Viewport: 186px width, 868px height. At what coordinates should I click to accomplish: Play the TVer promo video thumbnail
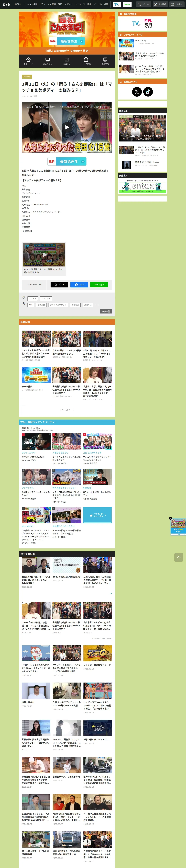44,255
